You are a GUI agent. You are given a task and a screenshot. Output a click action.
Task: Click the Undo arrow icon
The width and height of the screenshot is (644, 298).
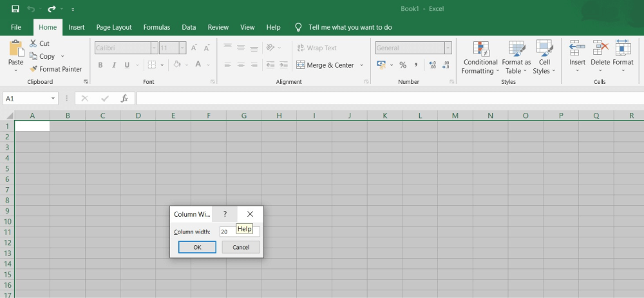31,8
